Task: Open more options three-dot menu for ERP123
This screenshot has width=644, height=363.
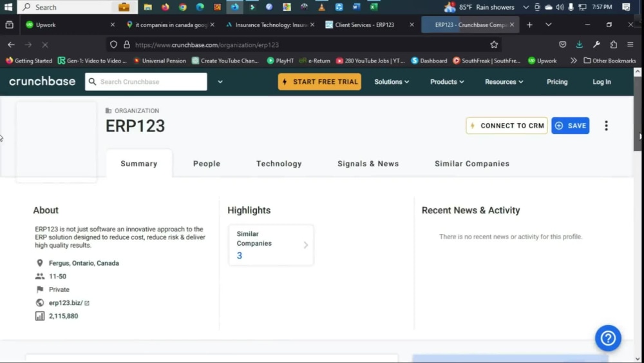Action: 606,126
